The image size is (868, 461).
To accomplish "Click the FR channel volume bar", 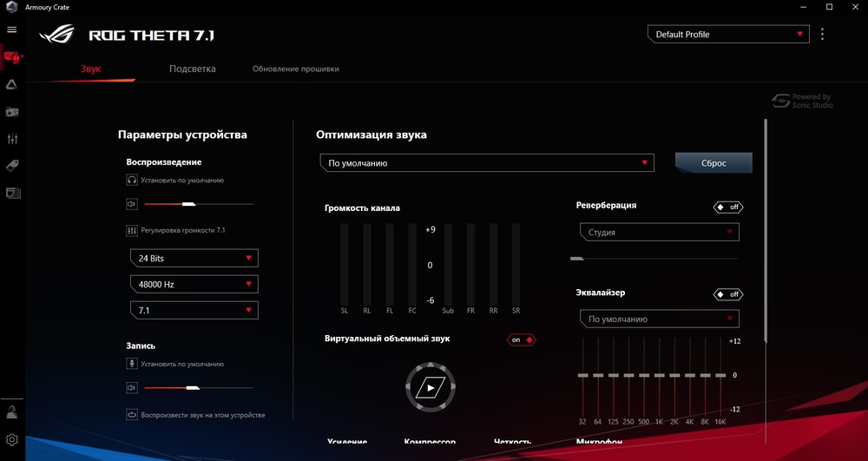I will coord(470,263).
